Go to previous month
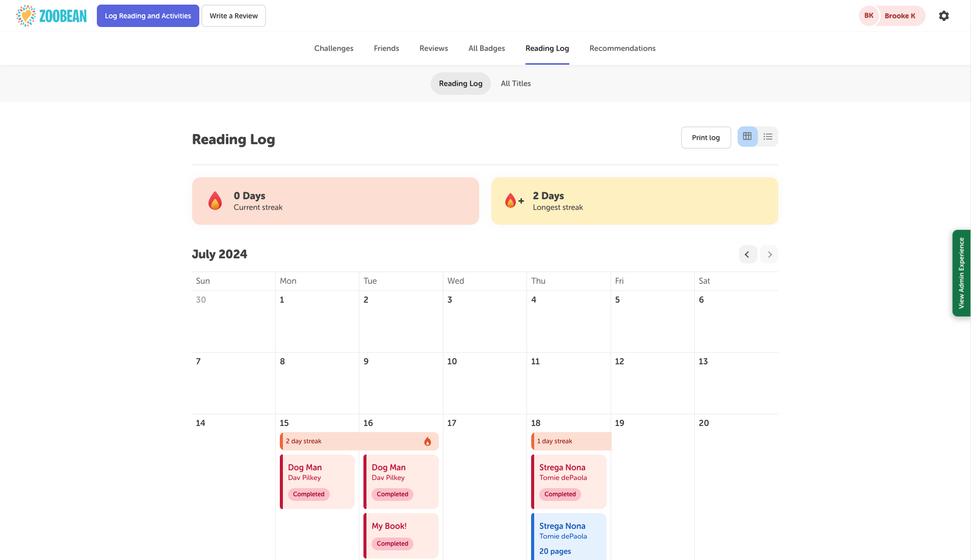 coord(747,254)
